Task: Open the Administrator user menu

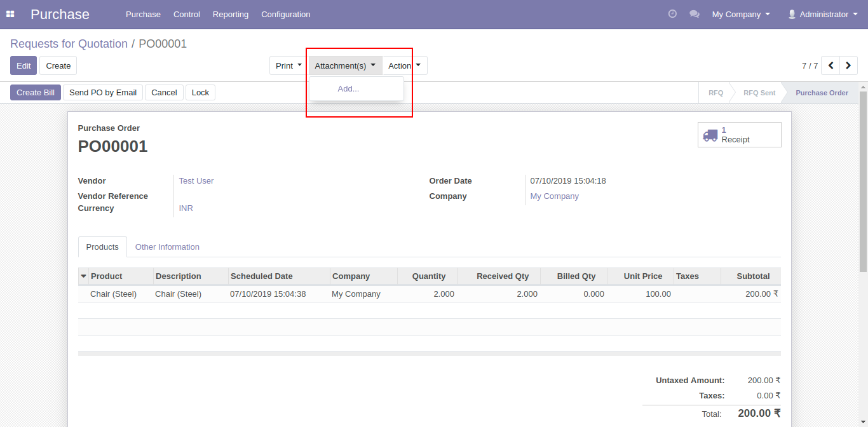Action: pos(822,14)
